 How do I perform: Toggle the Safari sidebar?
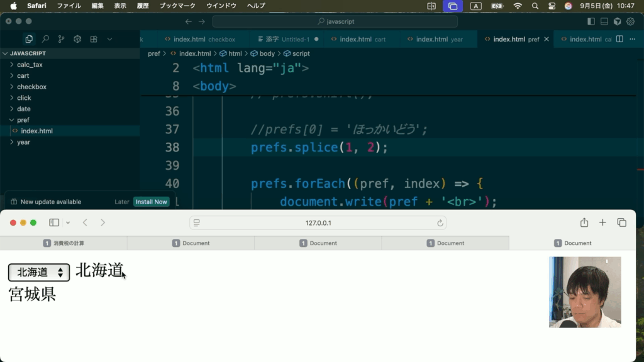[x=54, y=222]
